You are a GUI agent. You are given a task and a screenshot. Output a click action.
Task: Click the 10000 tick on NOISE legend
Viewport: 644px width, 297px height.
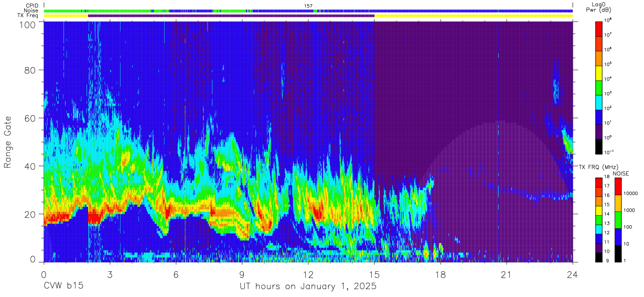tap(632, 195)
